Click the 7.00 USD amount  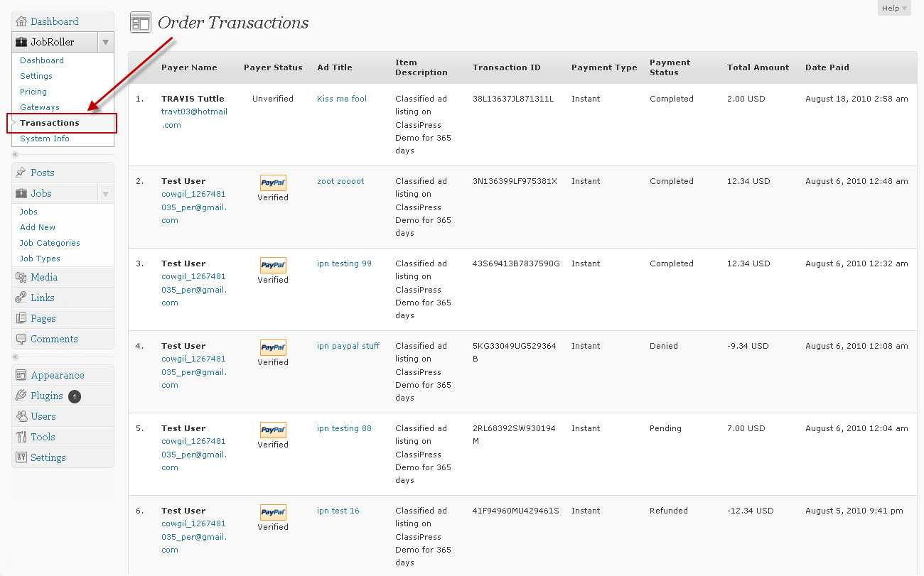(746, 428)
